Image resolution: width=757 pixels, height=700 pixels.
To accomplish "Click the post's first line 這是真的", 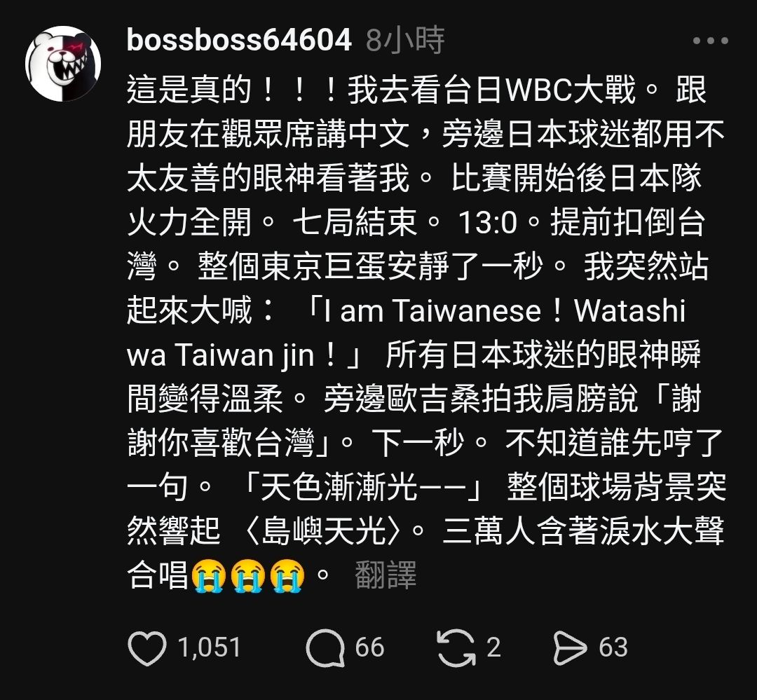I will [189, 89].
